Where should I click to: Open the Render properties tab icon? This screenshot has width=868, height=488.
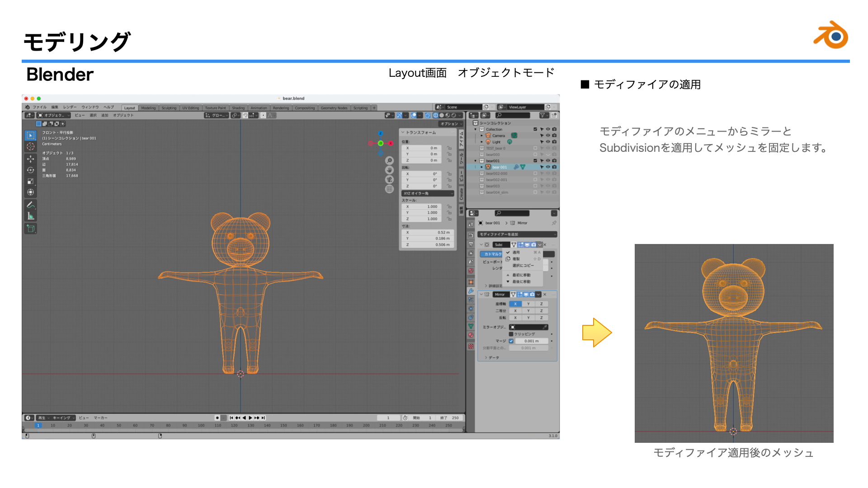pos(471,235)
